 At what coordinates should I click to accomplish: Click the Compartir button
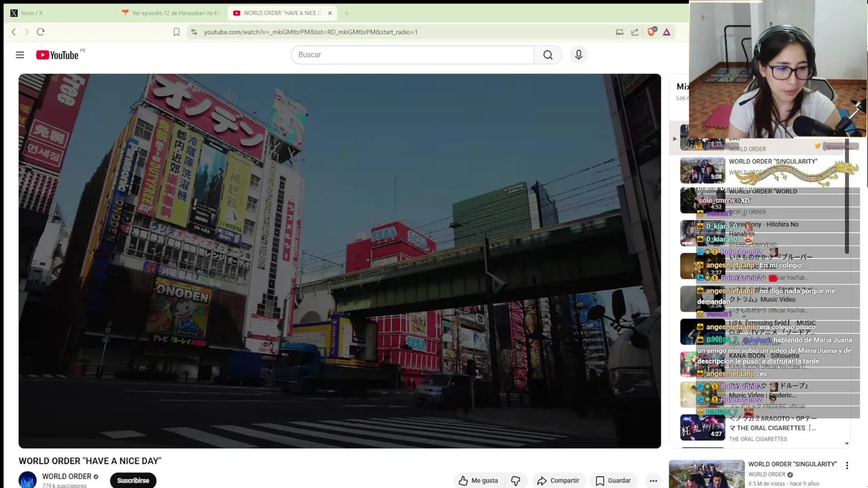pyautogui.click(x=557, y=481)
